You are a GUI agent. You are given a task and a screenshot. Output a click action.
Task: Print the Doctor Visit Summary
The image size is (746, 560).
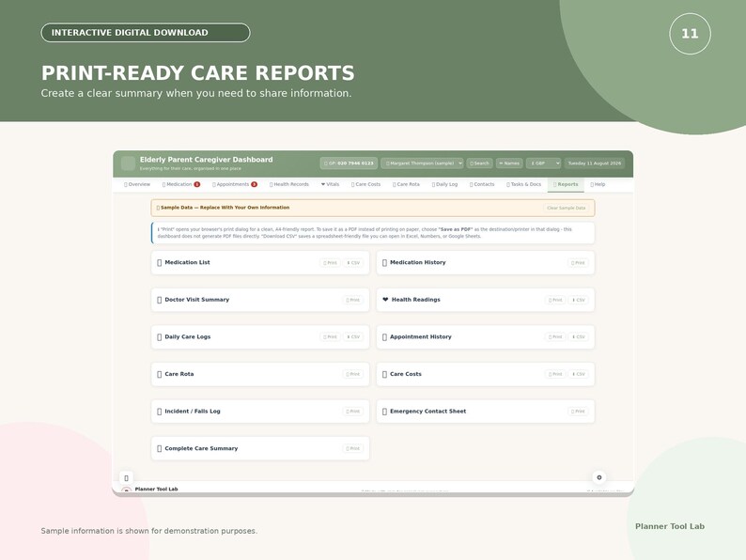tap(353, 300)
